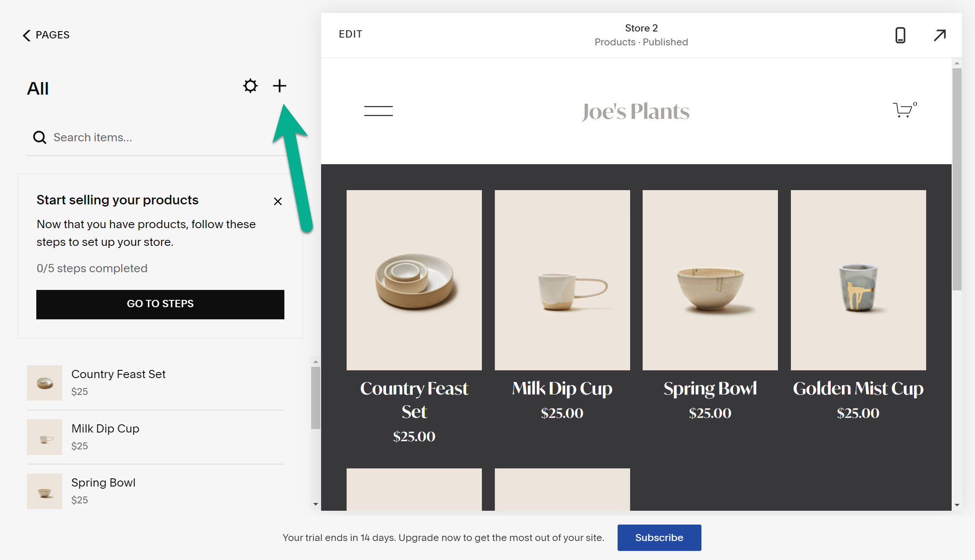Open the hamburger navigation menu
The width and height of the screenshot is (975, 560).
coord(378,111)
